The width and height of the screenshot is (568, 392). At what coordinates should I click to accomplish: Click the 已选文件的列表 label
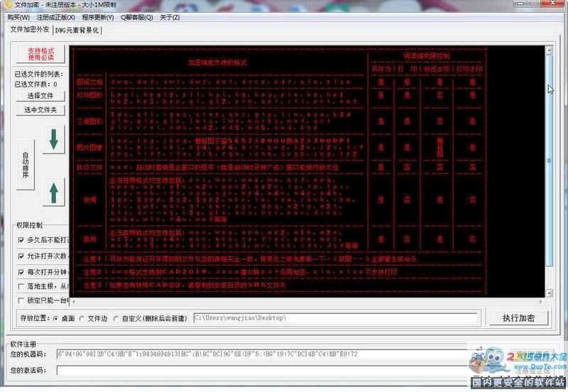tap(39, 74)
